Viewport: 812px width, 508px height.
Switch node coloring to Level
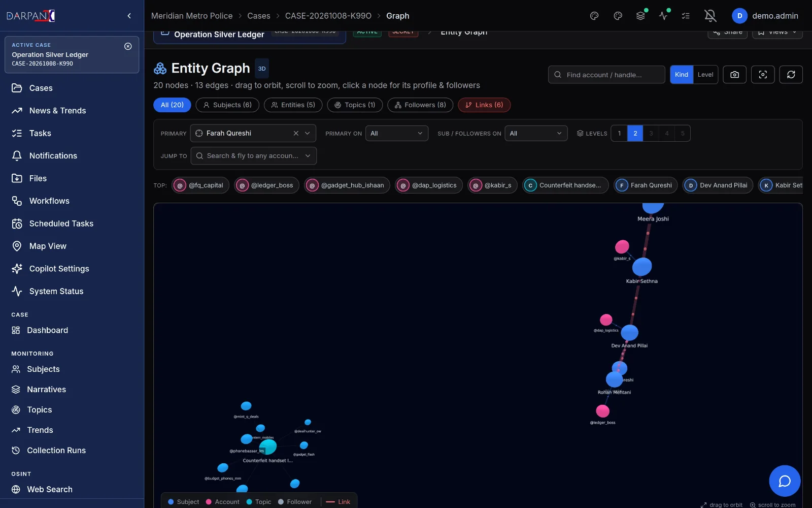coord(705,75)
